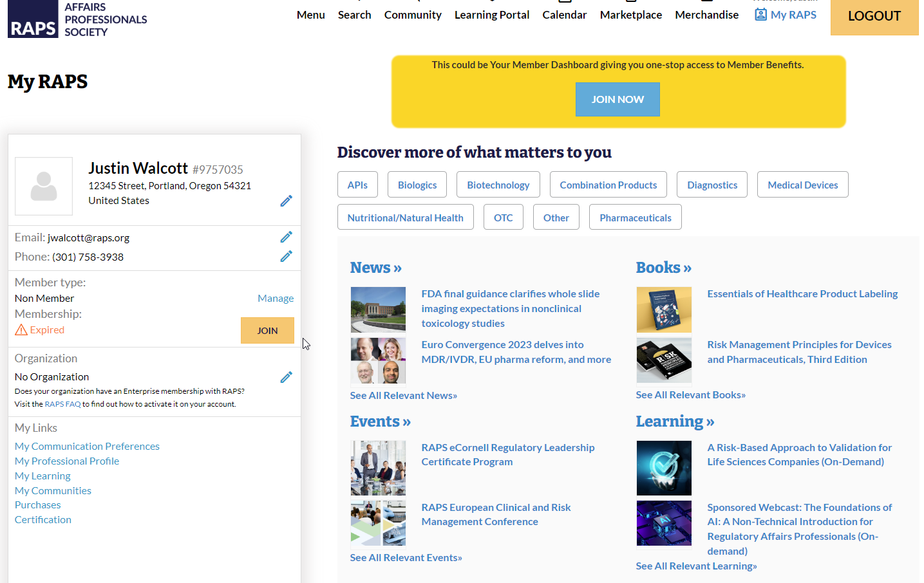Click the pencil icon beside the address
924x583 pixels.
287,201
